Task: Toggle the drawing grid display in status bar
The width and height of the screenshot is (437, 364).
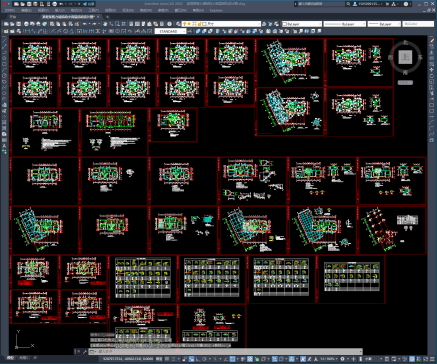Action: 167,359
